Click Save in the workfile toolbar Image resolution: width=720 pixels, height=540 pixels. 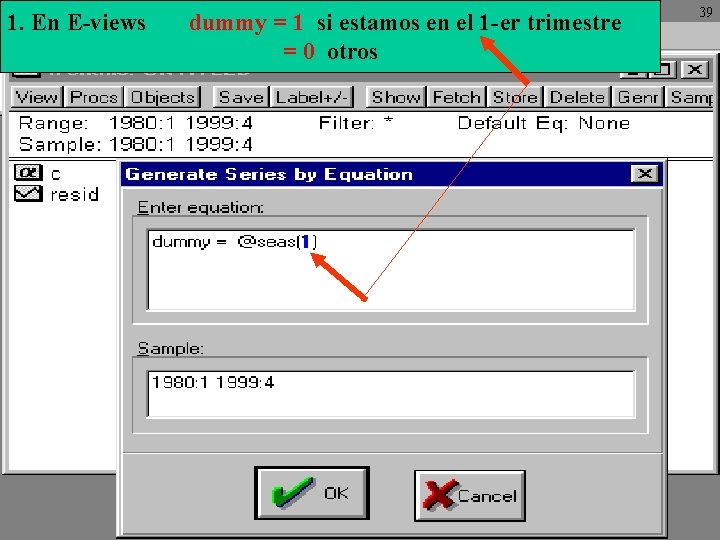pyautogui.click(x=241, y=97)
